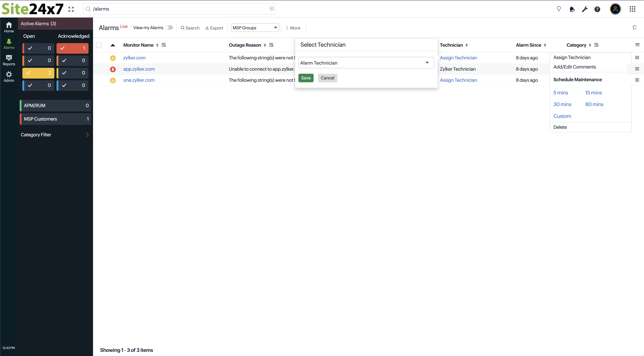Schedule maintenance for 30 mins
This screenshot has width=644, height=356.
pos(562,104)
